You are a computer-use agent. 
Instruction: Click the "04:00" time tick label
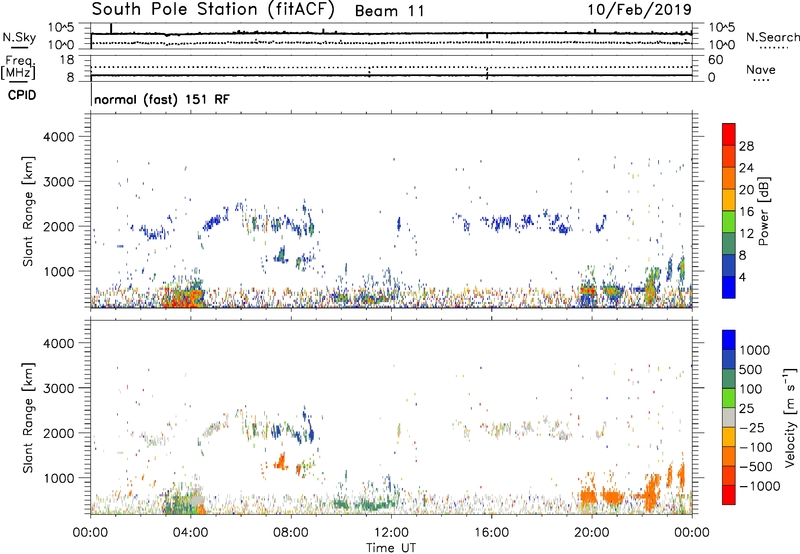click(191, 533)
